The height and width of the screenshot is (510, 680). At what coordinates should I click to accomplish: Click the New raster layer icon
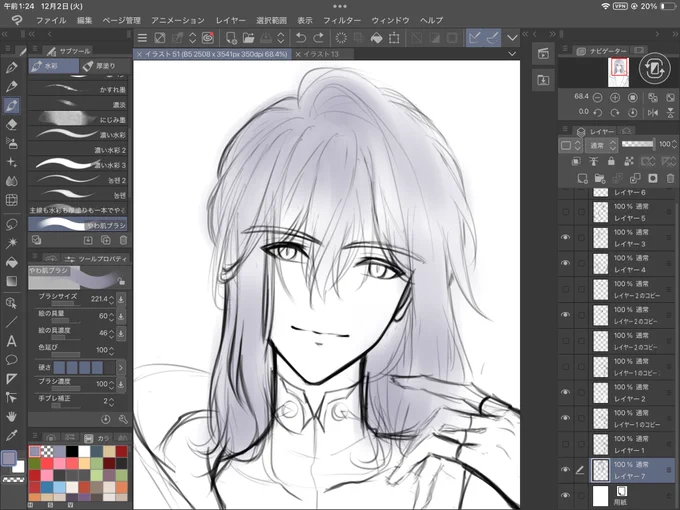tap(582, 178)
